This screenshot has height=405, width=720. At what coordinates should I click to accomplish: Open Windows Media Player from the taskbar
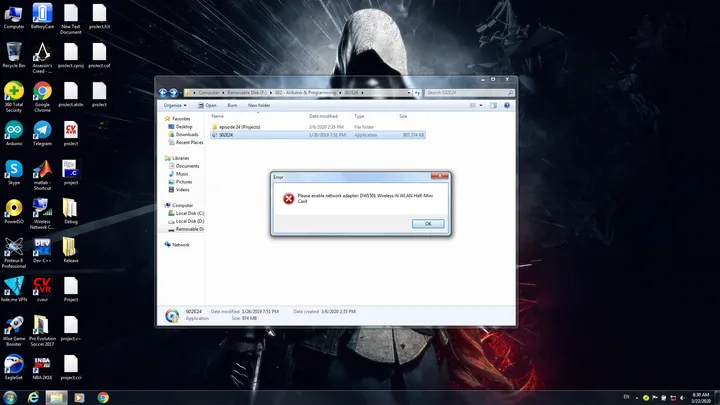[x=79, y=397]
